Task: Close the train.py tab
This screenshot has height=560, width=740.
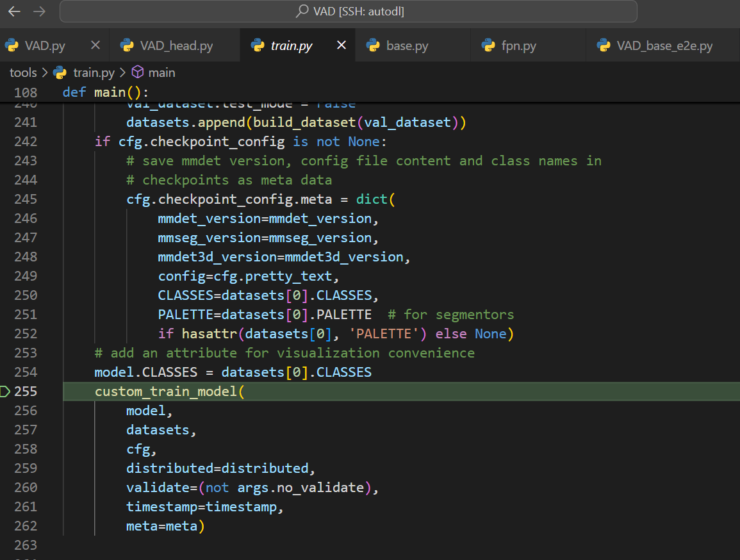Action: point(341,45)
